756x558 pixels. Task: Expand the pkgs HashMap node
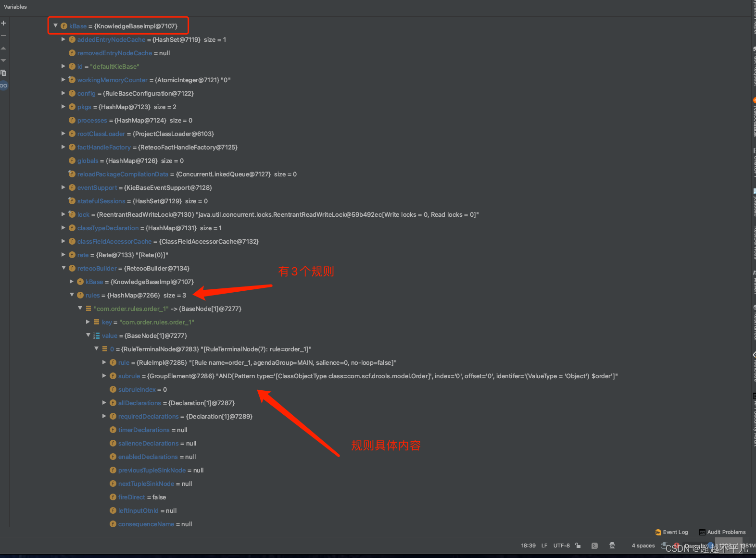click(63, 107)
